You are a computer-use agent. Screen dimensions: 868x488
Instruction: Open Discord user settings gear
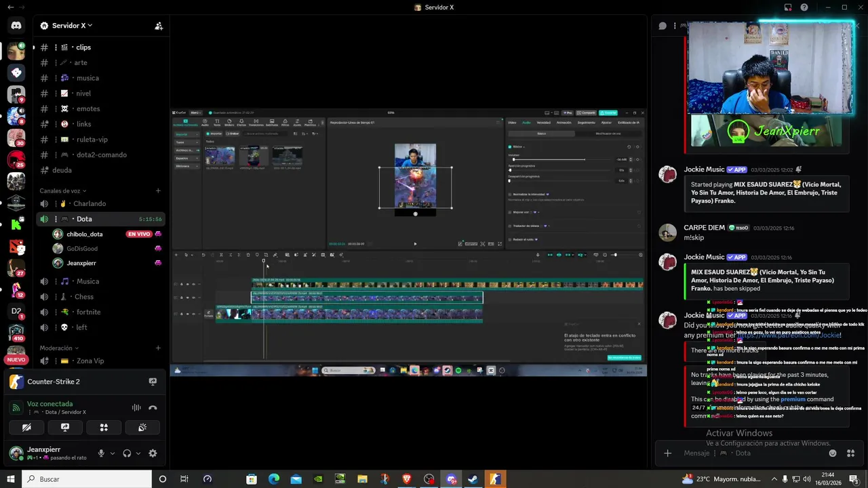(x=153, y=453)
